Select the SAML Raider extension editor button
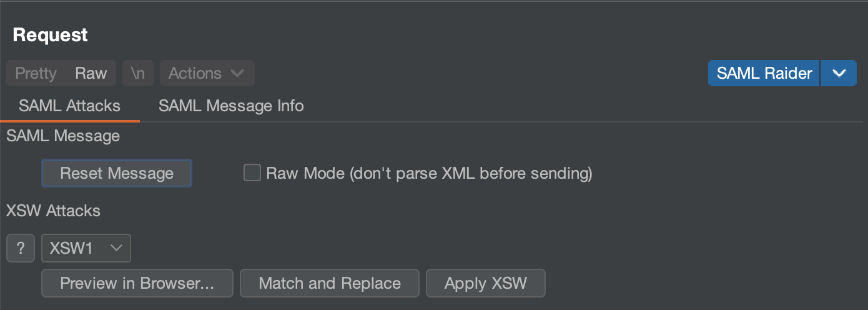The height and width of the screenshot is (310, 868). (764, 73)
